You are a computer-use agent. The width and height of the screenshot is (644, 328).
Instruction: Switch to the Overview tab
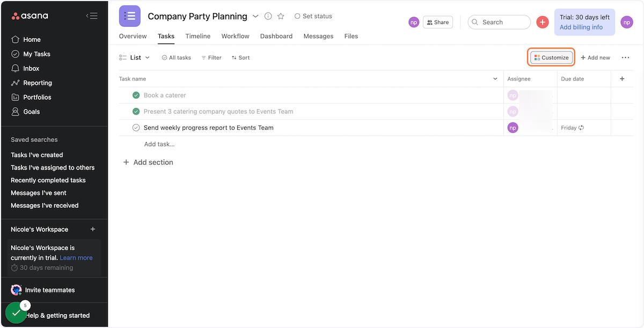point(133,36)
